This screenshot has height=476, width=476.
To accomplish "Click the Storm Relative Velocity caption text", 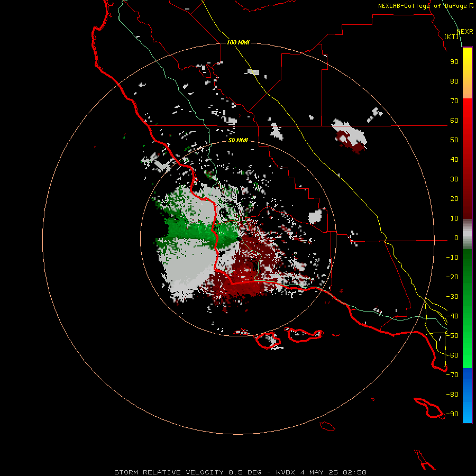I will [240, 472].
